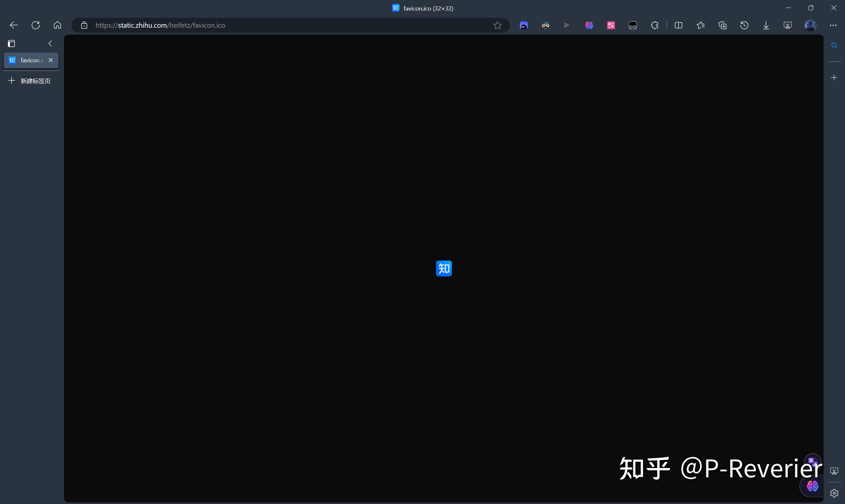
Task: Open the purple hoodie-character extension
Action: (x=524, y=25)
